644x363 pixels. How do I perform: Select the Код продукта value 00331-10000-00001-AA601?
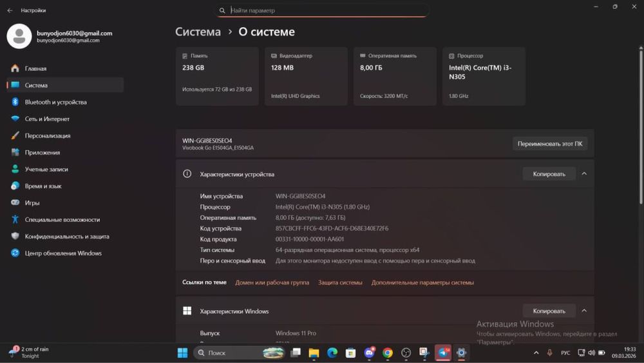click(x=310, y=239)
